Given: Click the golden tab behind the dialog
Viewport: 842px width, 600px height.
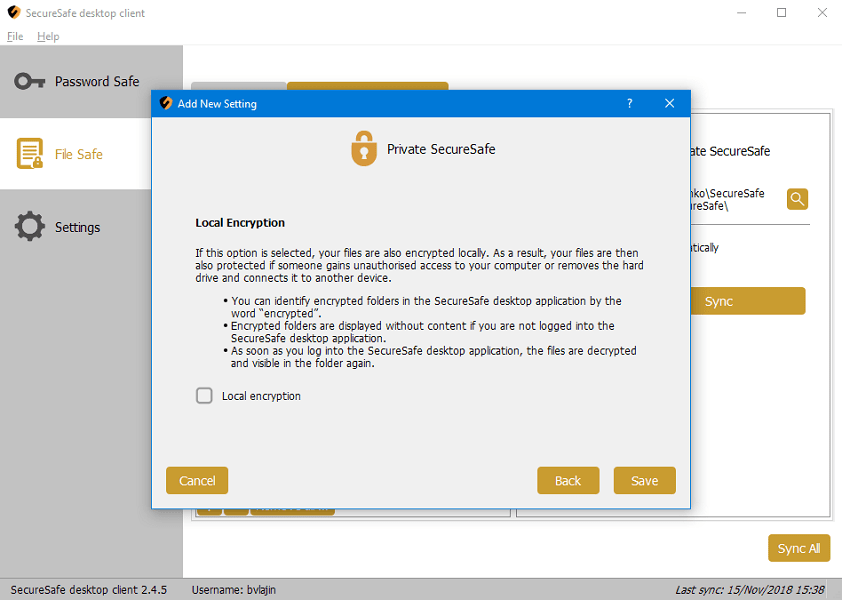Looking at the screenshot, I should click(x=367, y=86).
